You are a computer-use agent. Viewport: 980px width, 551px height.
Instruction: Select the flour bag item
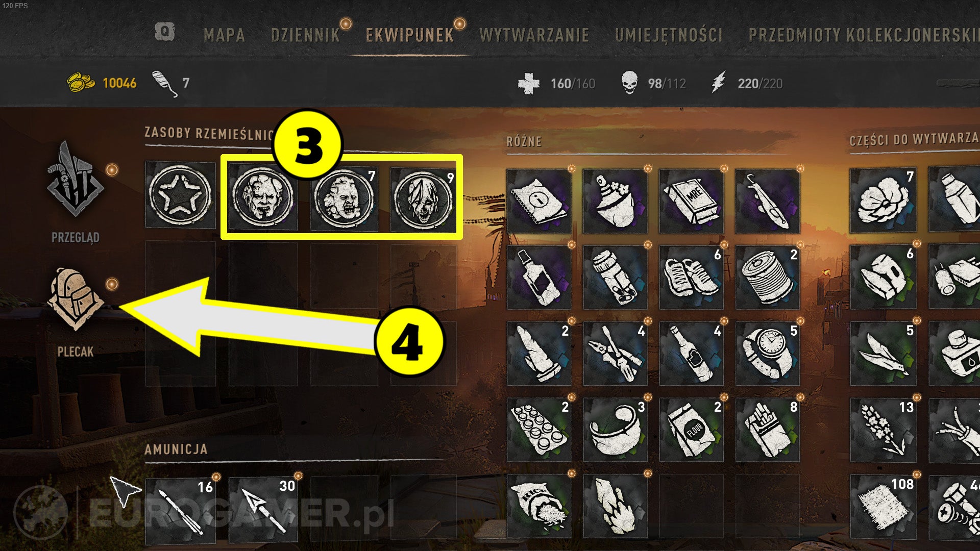pyautogui.click(x=691, y=430)
